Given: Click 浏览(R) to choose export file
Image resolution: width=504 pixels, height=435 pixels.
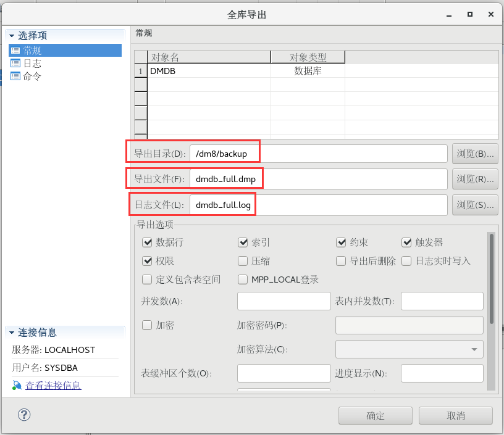Looking at the screenshot, I should pyautogui.click(x=475, y=179).
